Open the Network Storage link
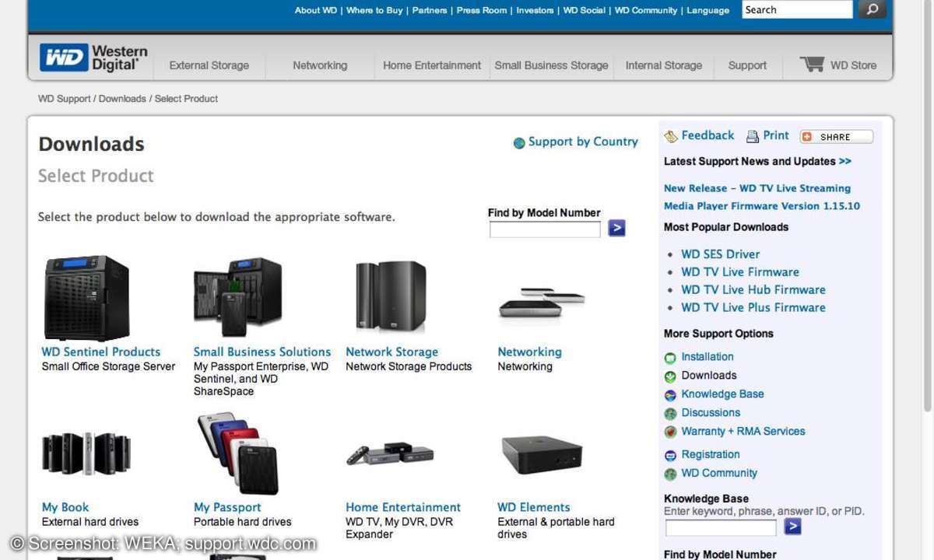 pos(392,352)
